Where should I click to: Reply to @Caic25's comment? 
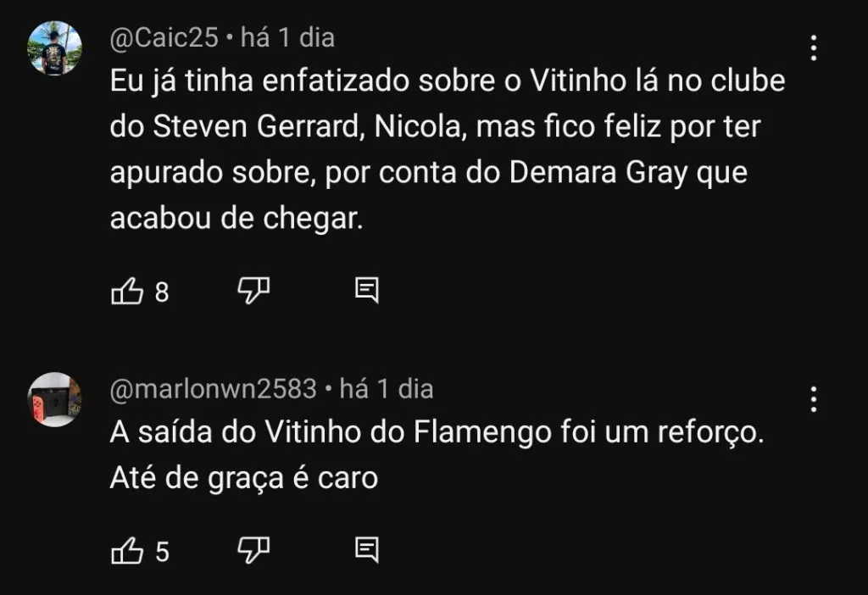[x=366, y=292]
